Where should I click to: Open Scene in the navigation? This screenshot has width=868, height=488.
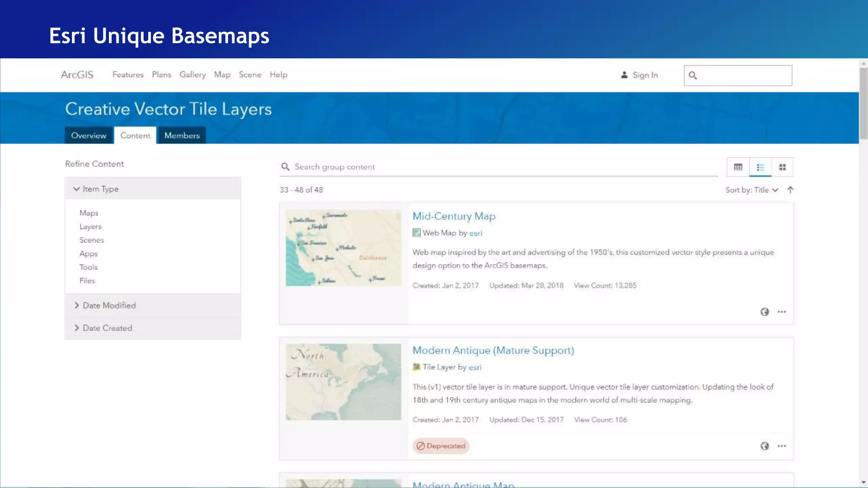coord(250,75)
